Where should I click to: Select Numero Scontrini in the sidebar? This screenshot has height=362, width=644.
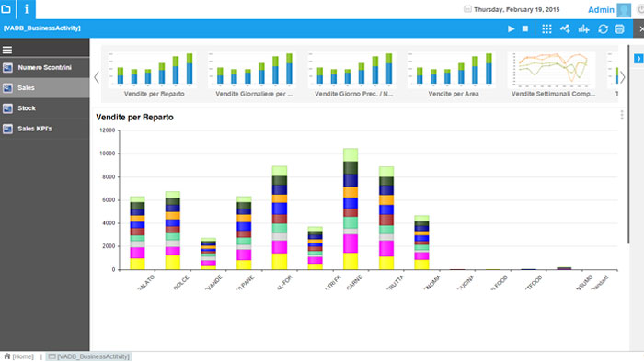45,68
